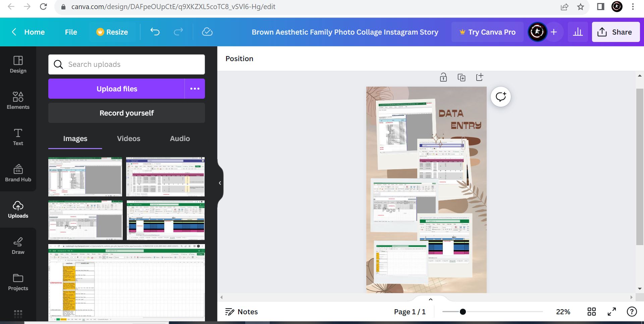This screenshot has width=644, height=324.
Task: Bookmark this page with the star
Action: (581, 7)
